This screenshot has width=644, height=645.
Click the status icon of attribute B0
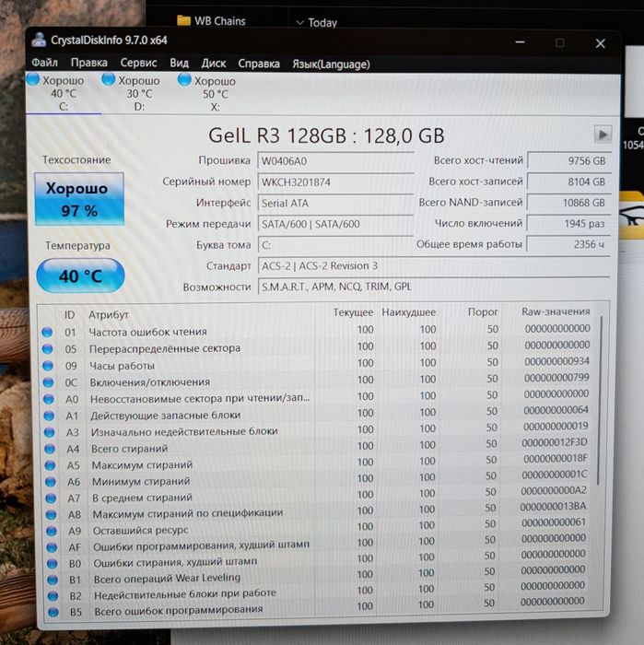coord(53,563)
